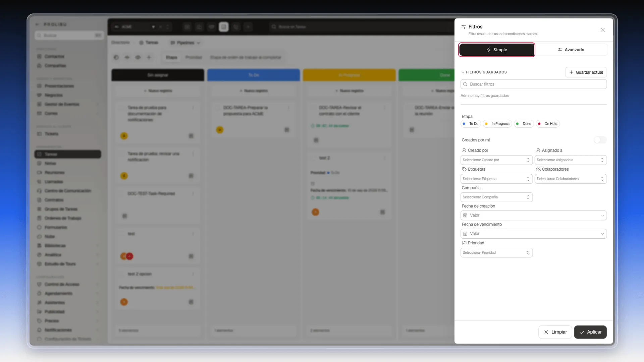The image size is (644, 362).
Task: Click the flag icon beside Prioridad
Action: point(464,243)
